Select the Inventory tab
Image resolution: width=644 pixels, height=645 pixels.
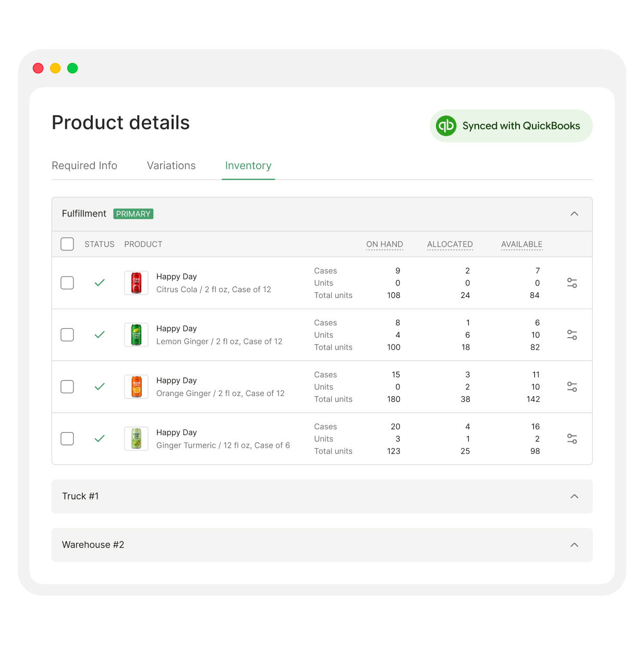(248, 165)
